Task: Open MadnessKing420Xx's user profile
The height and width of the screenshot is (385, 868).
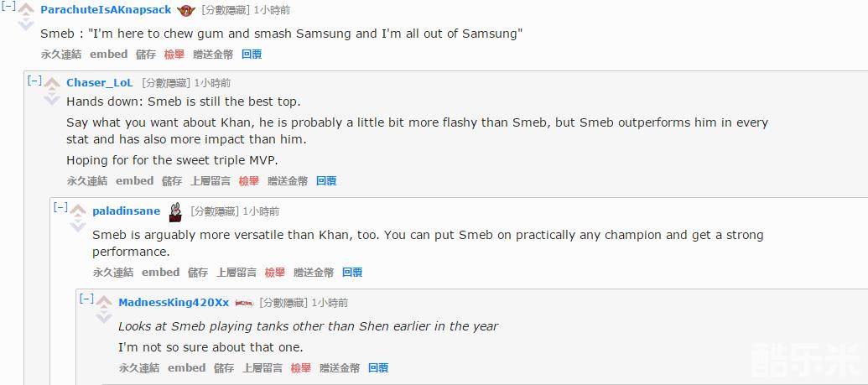Action: coord(174,302)
